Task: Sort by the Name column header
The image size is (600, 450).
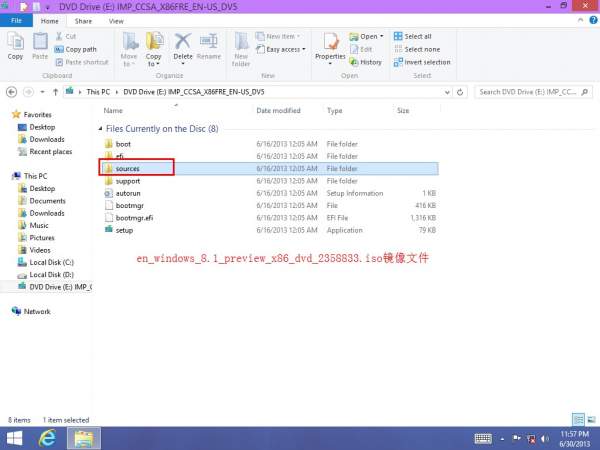Action: coord(113,111)
